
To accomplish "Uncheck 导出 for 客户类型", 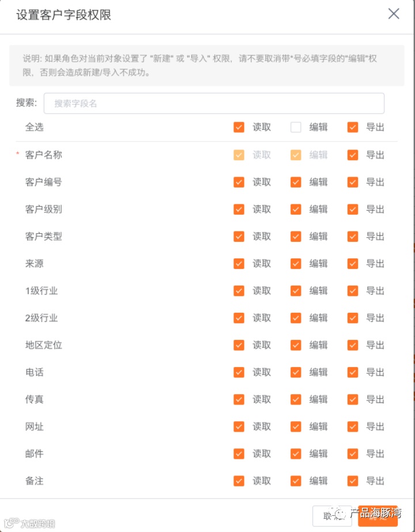I will click(353, 237).
